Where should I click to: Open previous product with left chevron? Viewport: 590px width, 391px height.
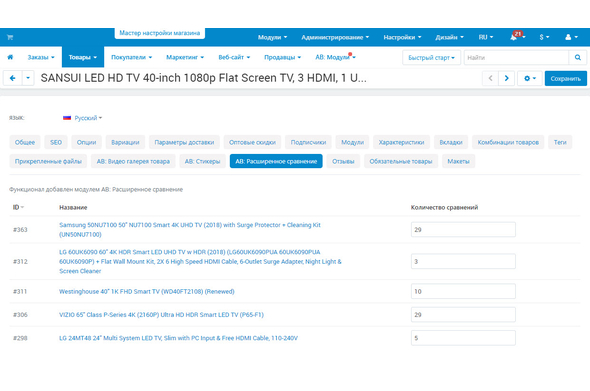490,78
